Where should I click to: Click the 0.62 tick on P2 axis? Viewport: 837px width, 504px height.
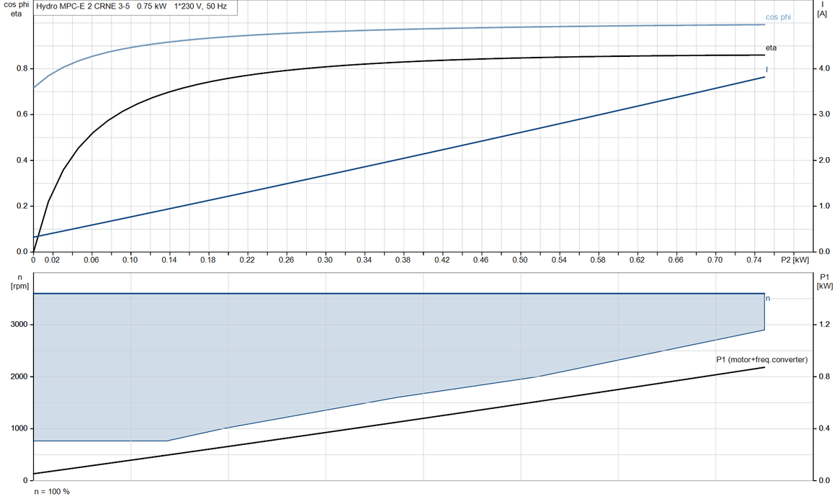637,260
